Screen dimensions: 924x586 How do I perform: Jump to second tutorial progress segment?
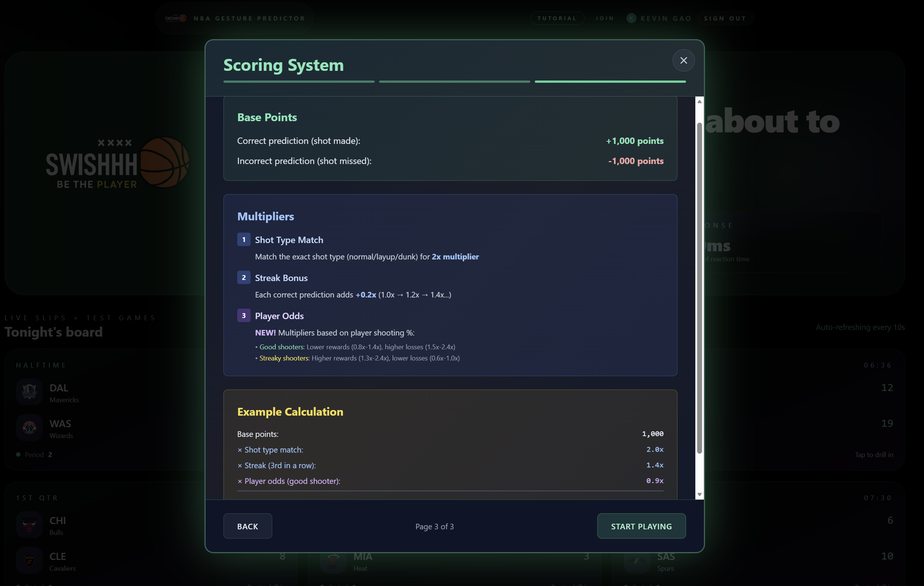(x=454, y=81)
